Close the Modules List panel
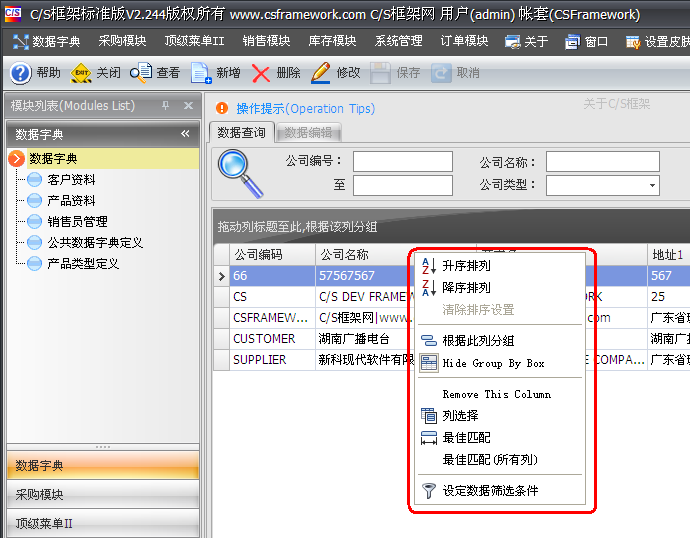 point(187,106)
